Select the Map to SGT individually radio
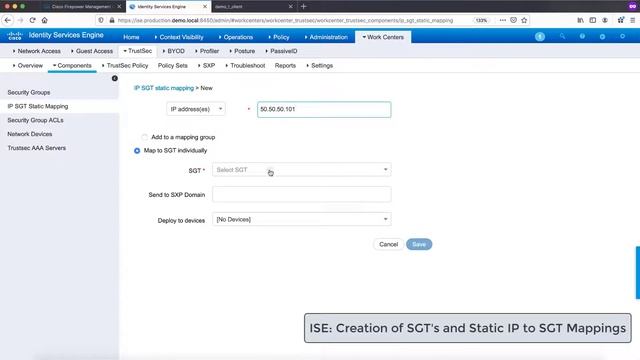Image resolution: width=640 pixels, height=360 pixels. tap(137, 151)
